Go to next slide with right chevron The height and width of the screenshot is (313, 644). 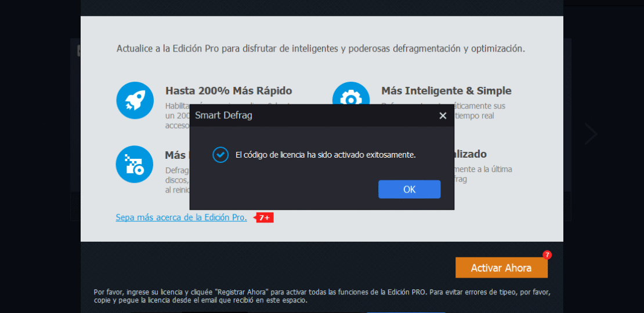click(x=591, y=134)
